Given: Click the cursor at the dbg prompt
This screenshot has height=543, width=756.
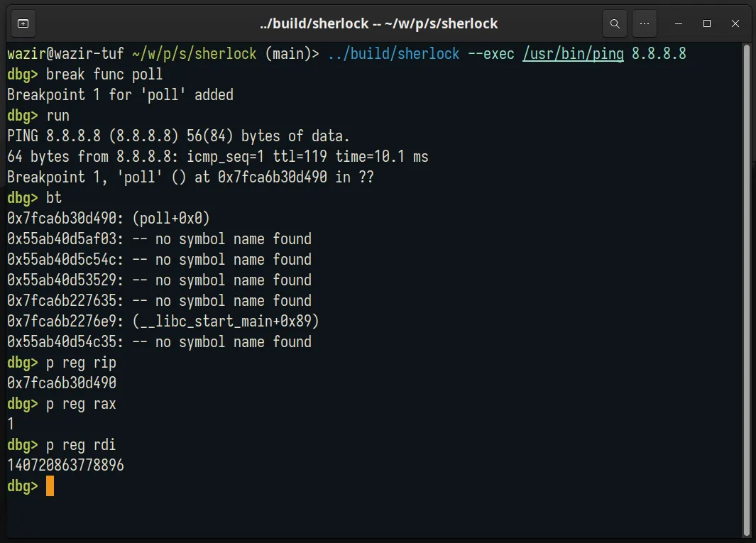Looking at the screenshot, I should click(x=48, y=486).
